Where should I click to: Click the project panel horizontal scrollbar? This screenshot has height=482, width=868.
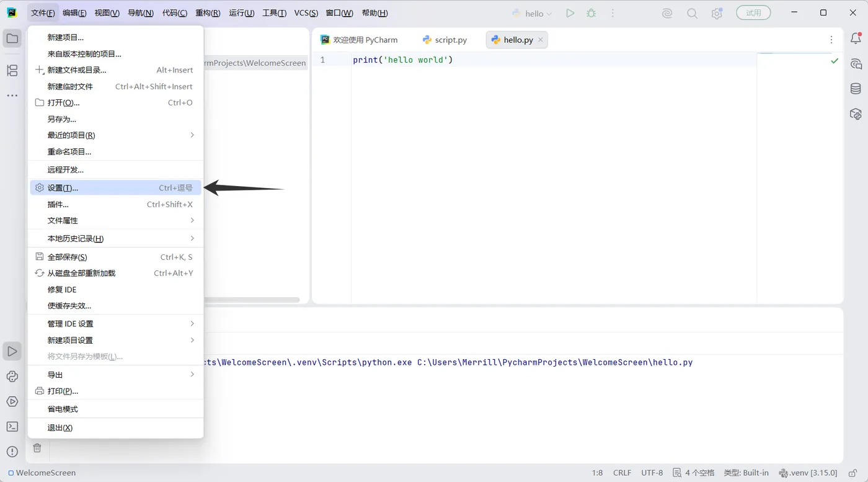pos(251,300)
